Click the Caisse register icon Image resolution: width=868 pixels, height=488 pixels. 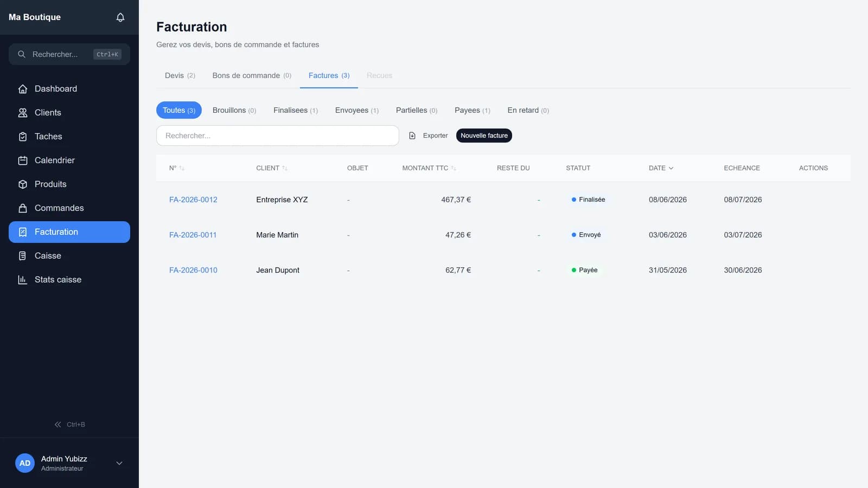point(23,256)
